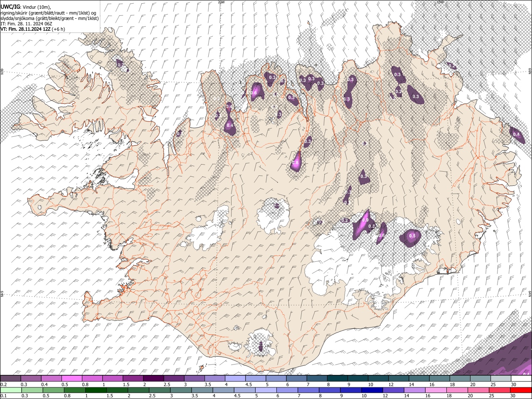This screenshot has height=399, width=532.
Task: Choose the purple scale swatch marked 1
Action: point(112,378)
